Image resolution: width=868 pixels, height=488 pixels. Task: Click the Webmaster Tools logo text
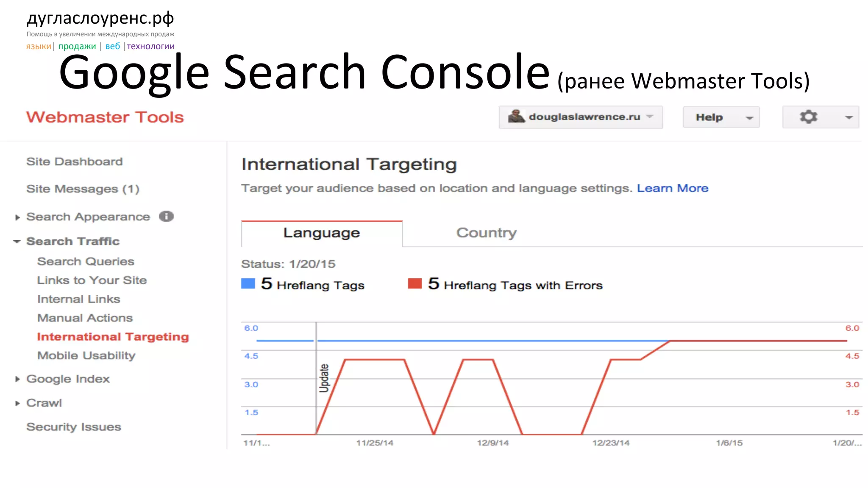tap(105, 117)
